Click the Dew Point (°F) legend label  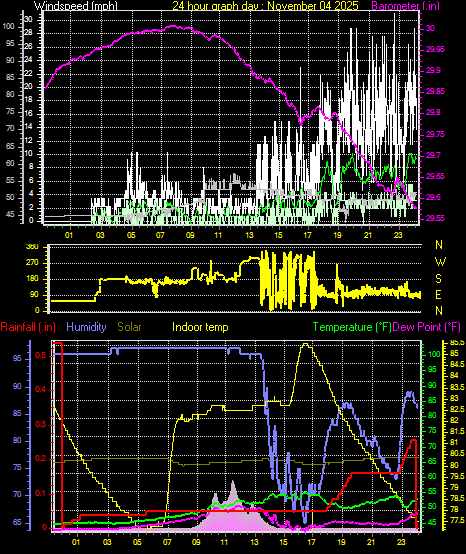tap(426, 327)
